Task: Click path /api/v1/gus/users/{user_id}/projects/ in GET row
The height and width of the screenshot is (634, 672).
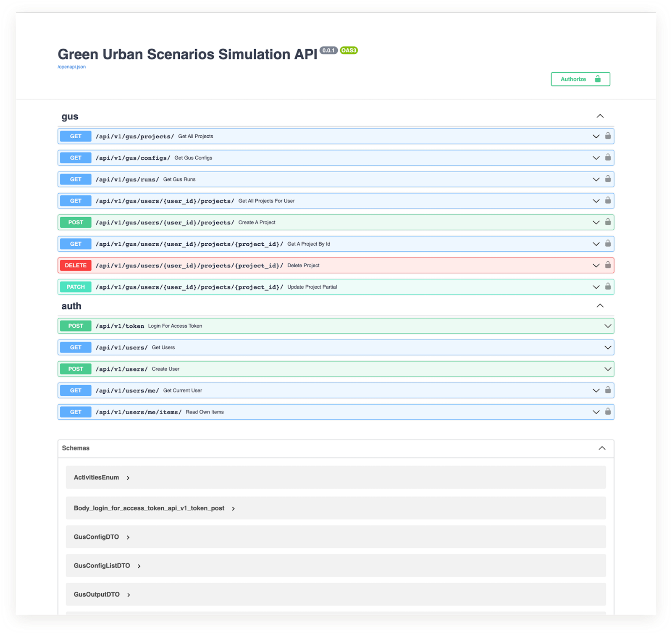Action: [x=165, y=201]
